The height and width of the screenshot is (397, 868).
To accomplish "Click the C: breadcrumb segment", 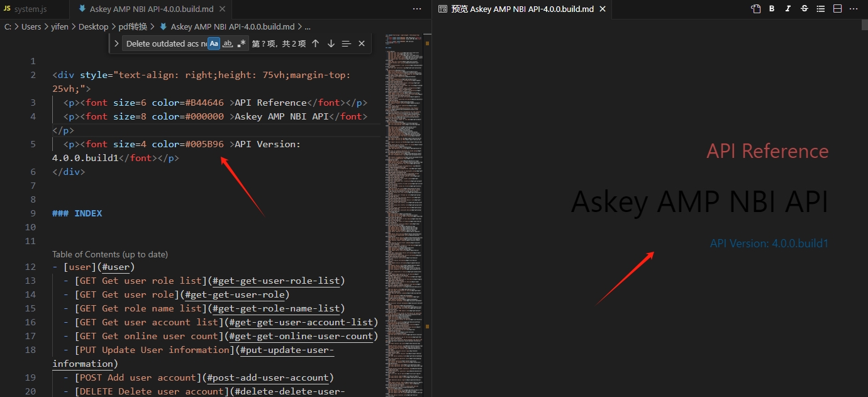I will coord(8,26).
